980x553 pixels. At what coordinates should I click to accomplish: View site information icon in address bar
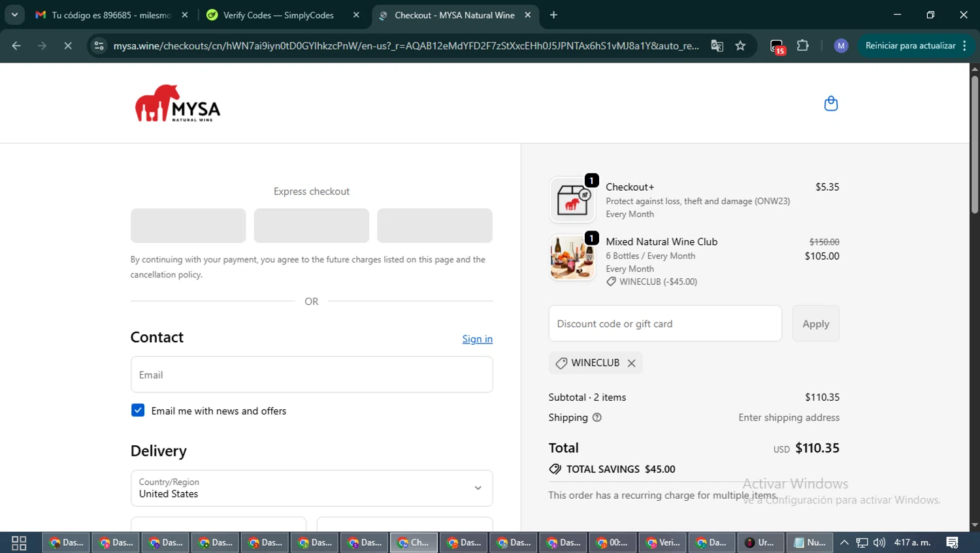[x=99, y=46]
